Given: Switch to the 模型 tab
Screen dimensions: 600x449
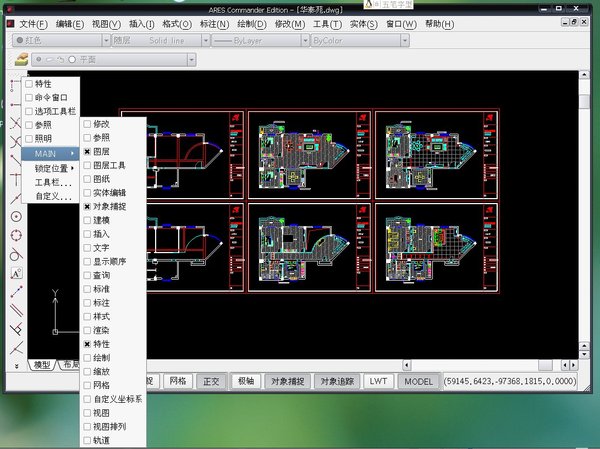Looking at the screenshot, I should click(x=41, y=365).
